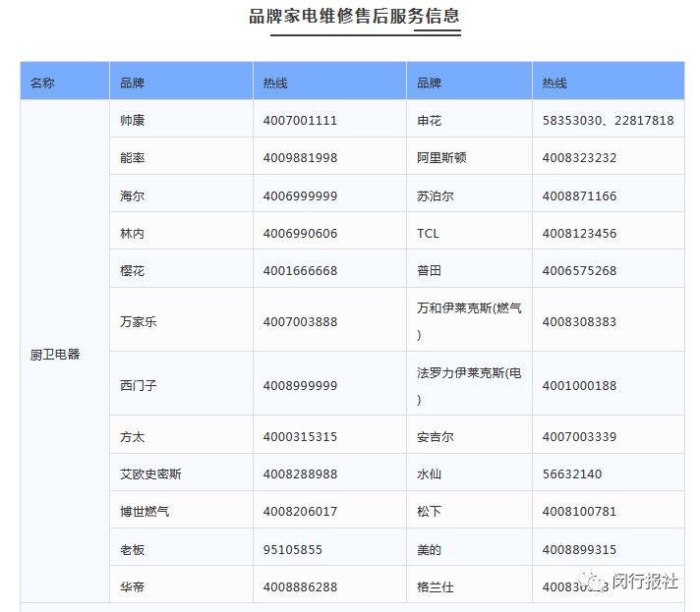Click hotline number 56632140
The height and width of the screenshot is (612, 700).
pos(572,474)
